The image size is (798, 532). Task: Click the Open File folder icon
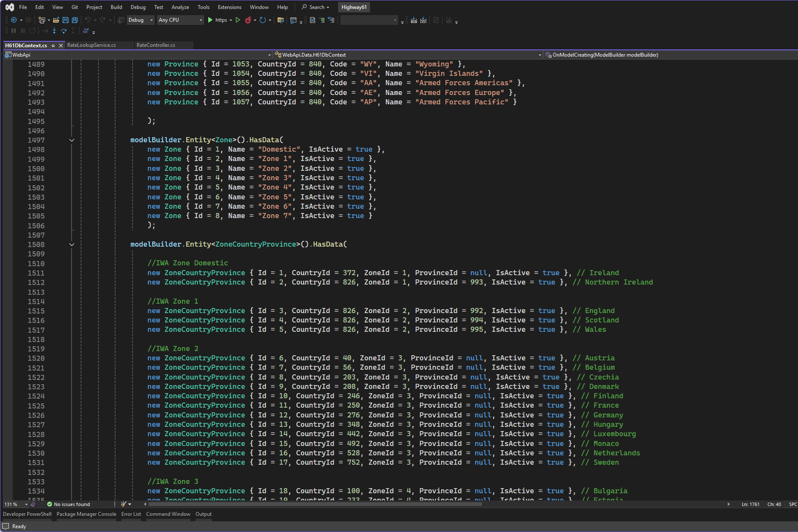(56, 20)
